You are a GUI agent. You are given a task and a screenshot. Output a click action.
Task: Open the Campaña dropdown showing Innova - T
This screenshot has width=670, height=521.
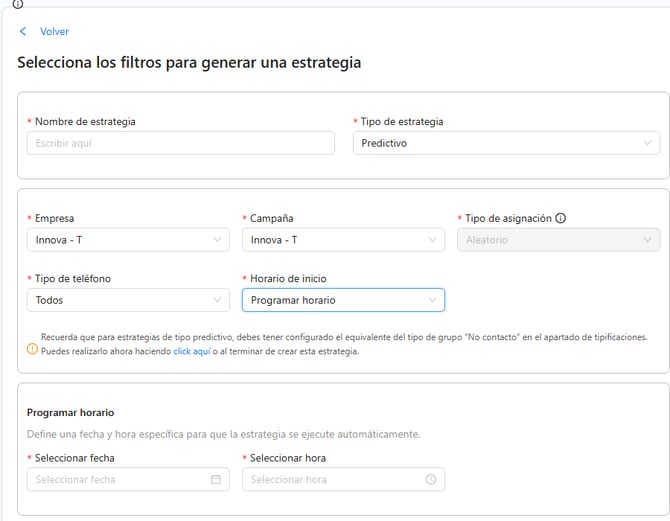[342, 240]
